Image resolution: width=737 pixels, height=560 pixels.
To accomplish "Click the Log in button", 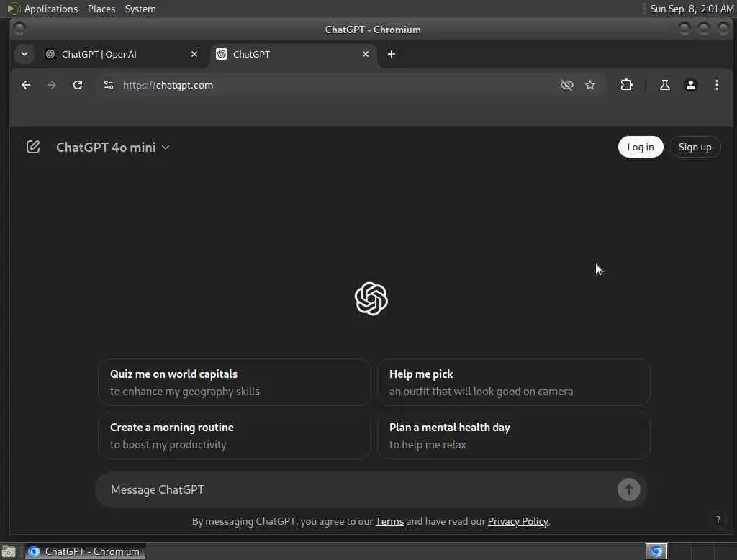I will pos(640,147).
